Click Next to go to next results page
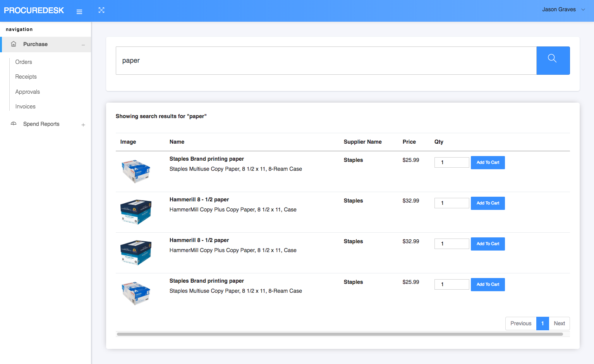Viewport: 594px width, 364px height. pos(559,323)
